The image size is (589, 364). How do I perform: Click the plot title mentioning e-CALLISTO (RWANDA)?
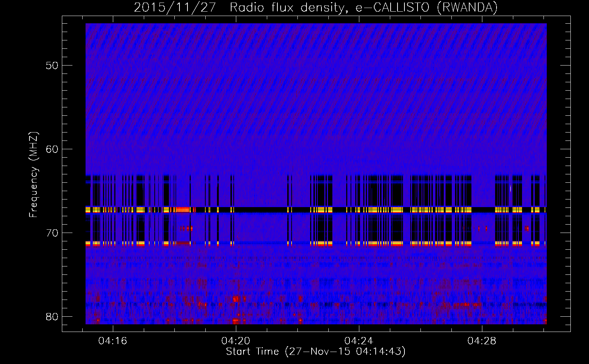pos(316,7)
